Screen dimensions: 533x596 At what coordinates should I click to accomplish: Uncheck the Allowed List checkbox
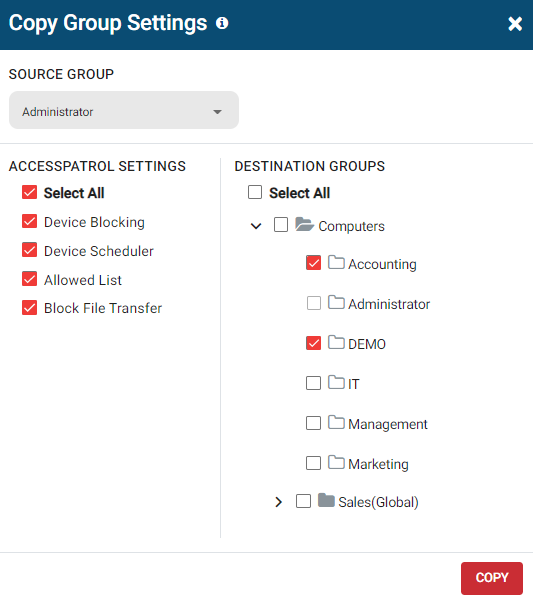click(x=29, y=279)
